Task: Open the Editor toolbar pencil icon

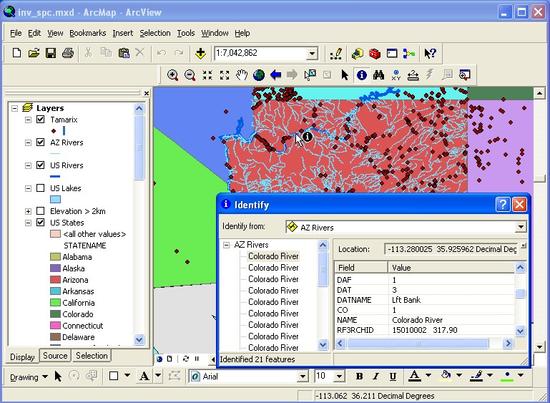Action: (x=336, y=53)
